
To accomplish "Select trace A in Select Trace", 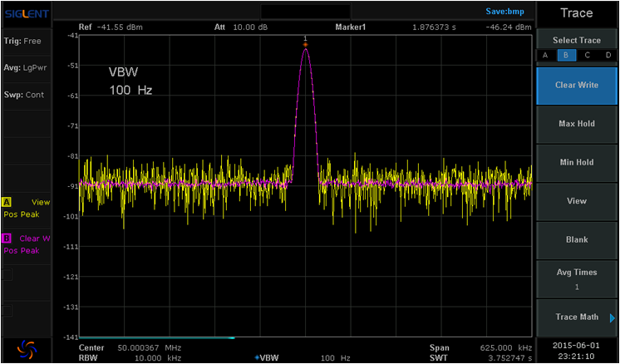I will (545, 55).
